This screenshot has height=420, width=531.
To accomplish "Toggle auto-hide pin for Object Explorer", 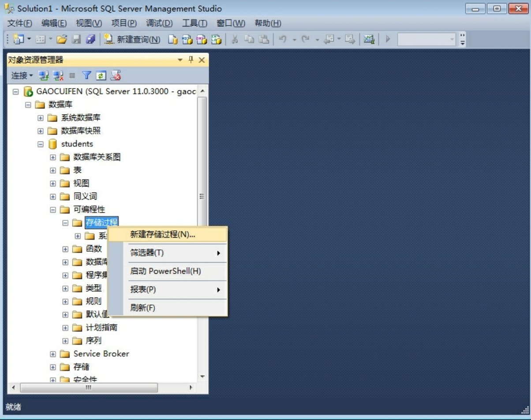I will (191, 60).
